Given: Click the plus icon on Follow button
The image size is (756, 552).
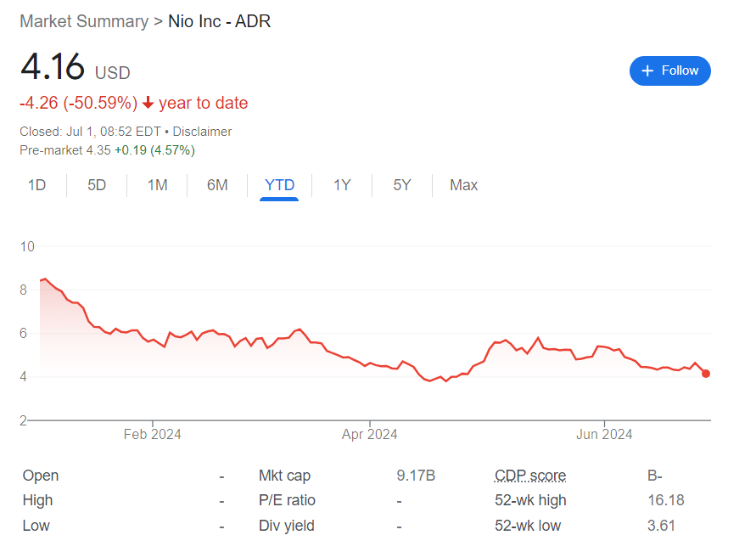Looking at the screenshot, I should pos(647,71).
